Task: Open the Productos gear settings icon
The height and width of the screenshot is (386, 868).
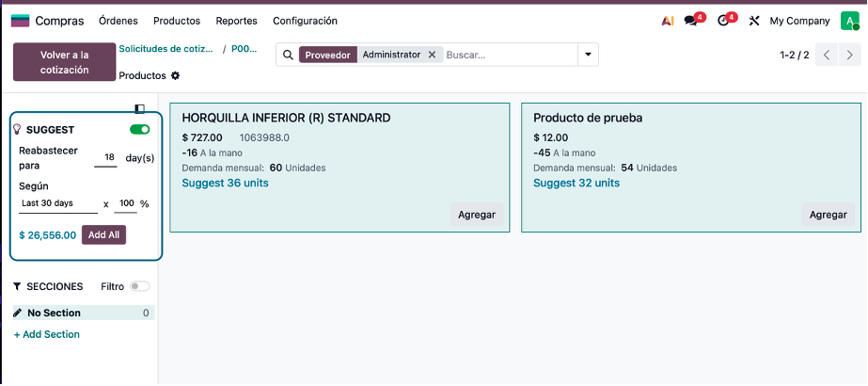Action: tap(175, 75)
